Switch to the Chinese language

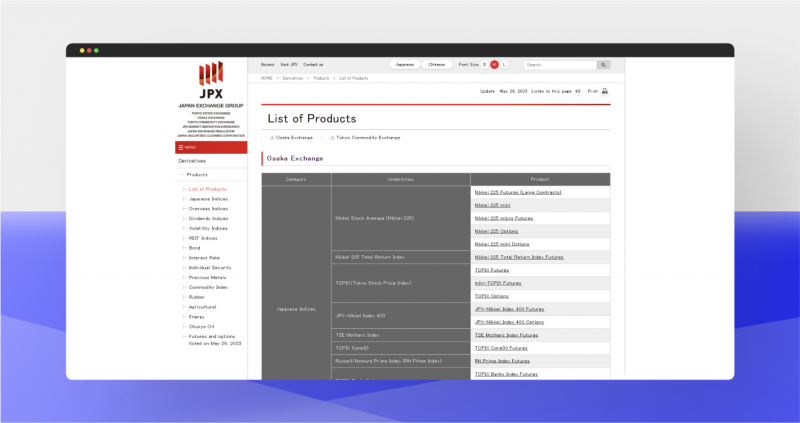click(437, 65)
